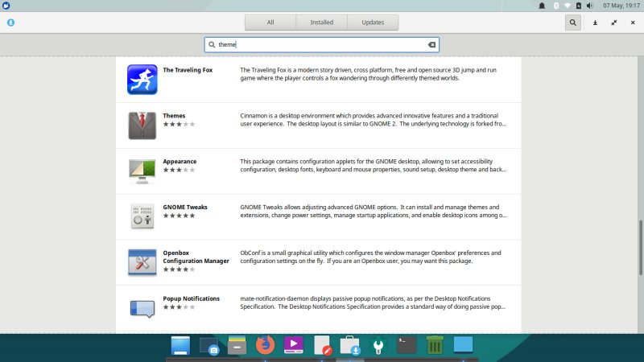
Task: Click the battery indicator in the panel
Action: tap(578, 6)
